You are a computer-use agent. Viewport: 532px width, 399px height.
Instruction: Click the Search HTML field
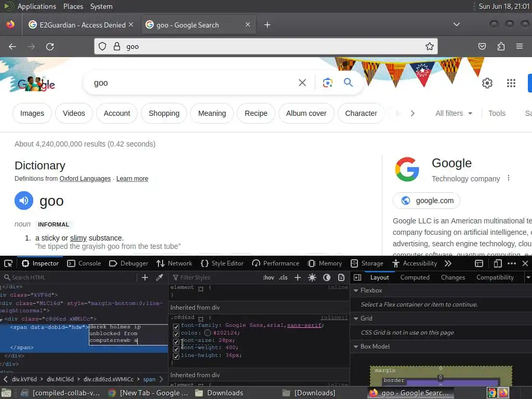pos(70,277)
